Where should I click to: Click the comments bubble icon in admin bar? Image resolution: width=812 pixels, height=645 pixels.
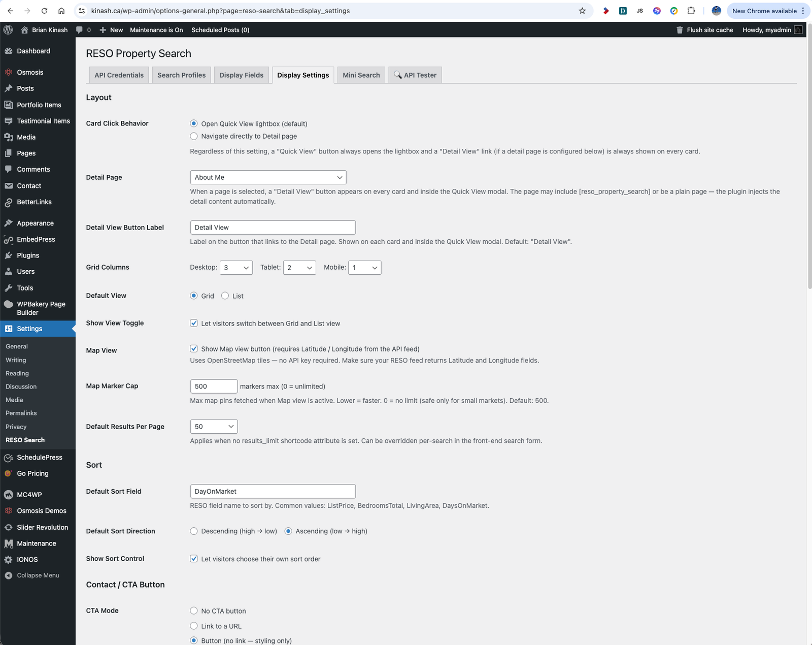(80, 30)
